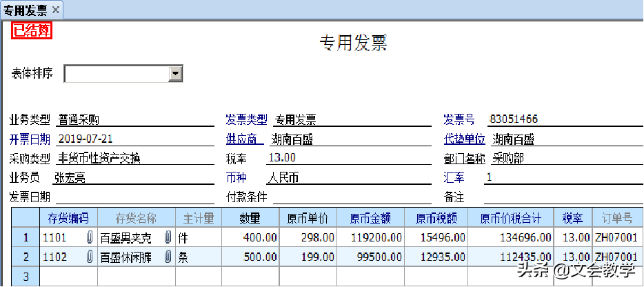The height and width of the screenshot is (287, 644).
Task: Click the 开票日期 field 2019-07-21
Action: 134,139
